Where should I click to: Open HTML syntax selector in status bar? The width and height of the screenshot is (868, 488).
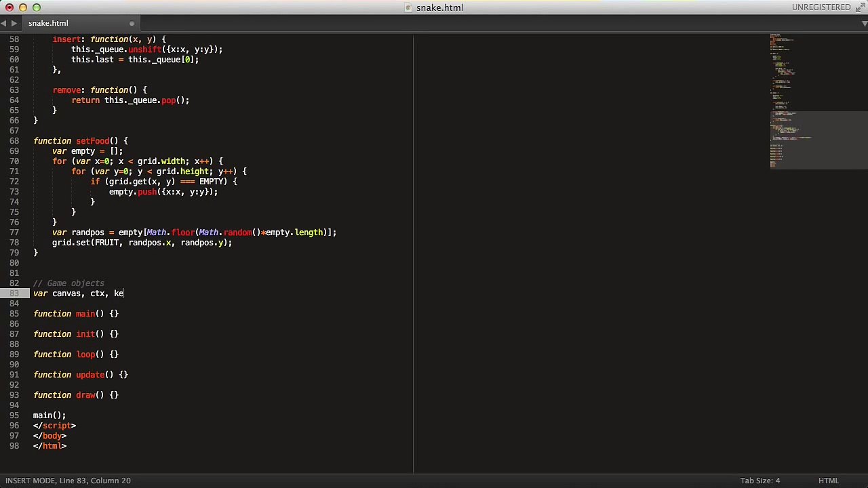click(x=829, y=481)
